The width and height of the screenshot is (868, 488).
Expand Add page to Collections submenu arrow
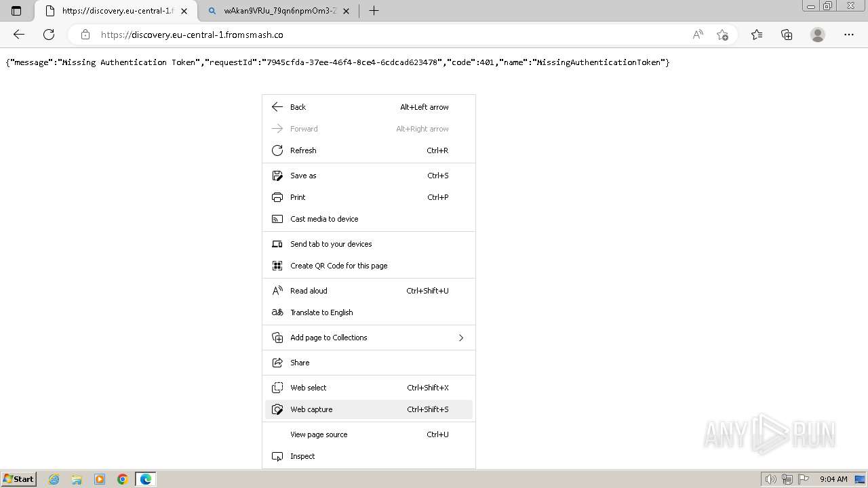click(x=461, y=338)
